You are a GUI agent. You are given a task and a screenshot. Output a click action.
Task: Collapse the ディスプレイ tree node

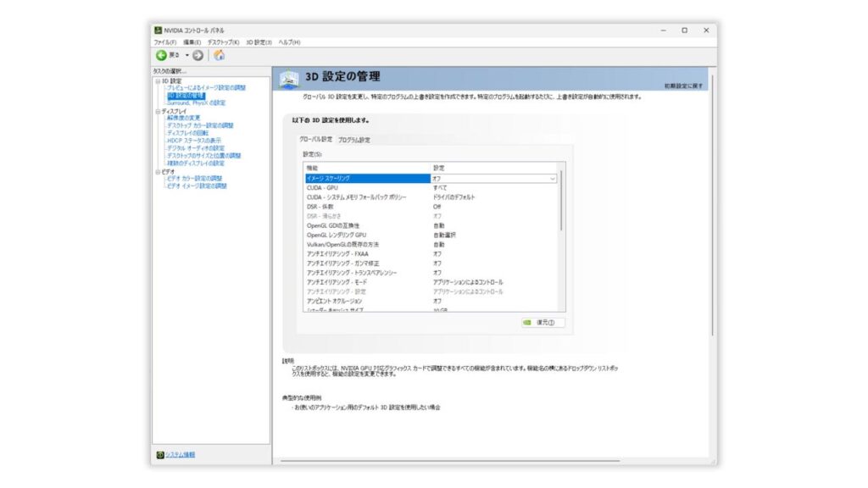pos(158,112)
